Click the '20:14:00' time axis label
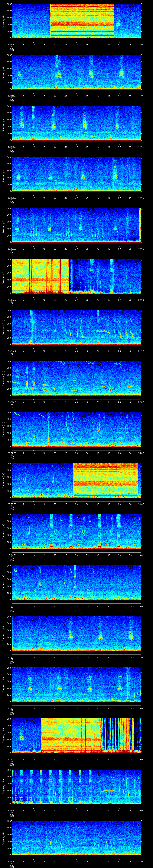Screen dimensions: 153x868 [12, 44]
